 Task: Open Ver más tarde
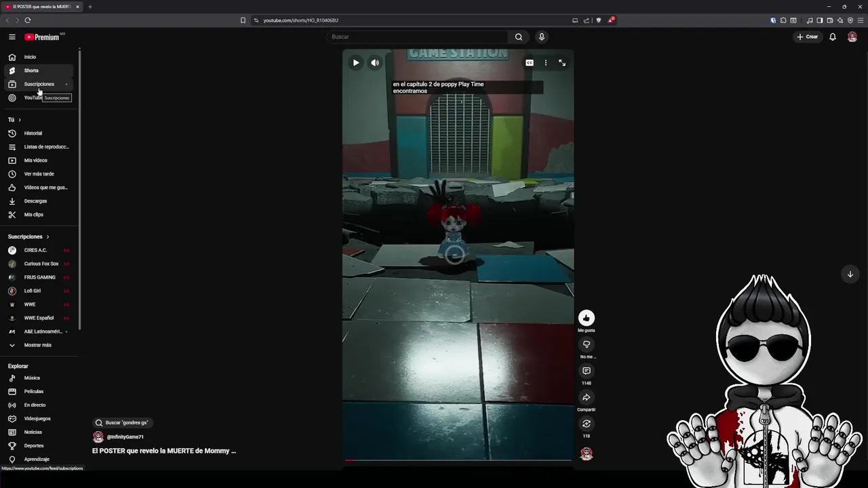pyautogui.click(x=39, y=174)
